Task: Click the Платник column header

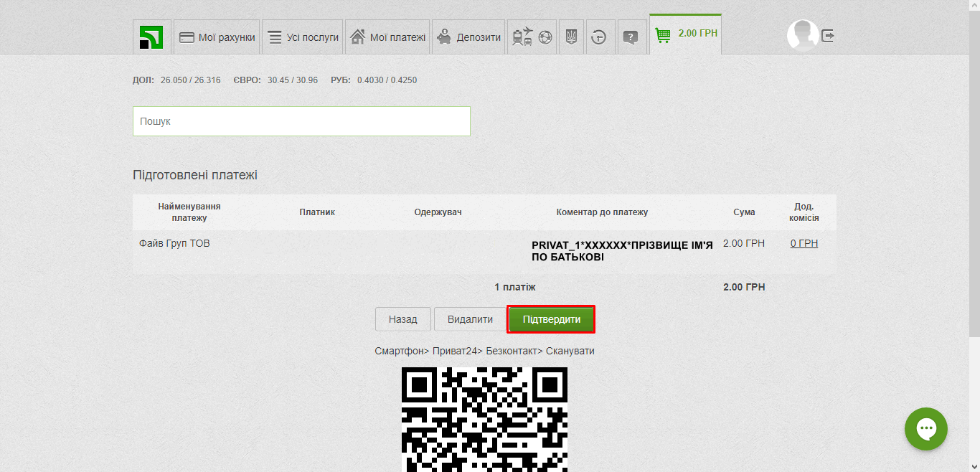Action: (x=317, y=212)
